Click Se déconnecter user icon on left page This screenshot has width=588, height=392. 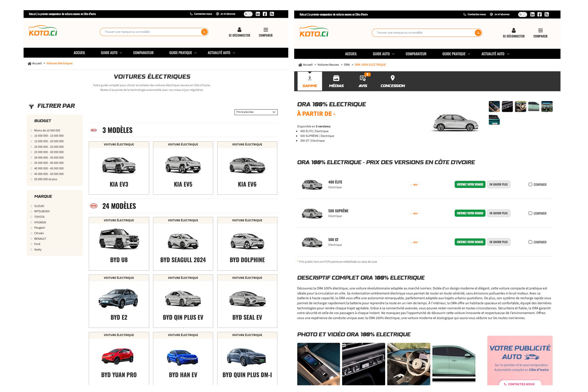tap(239, 29)
